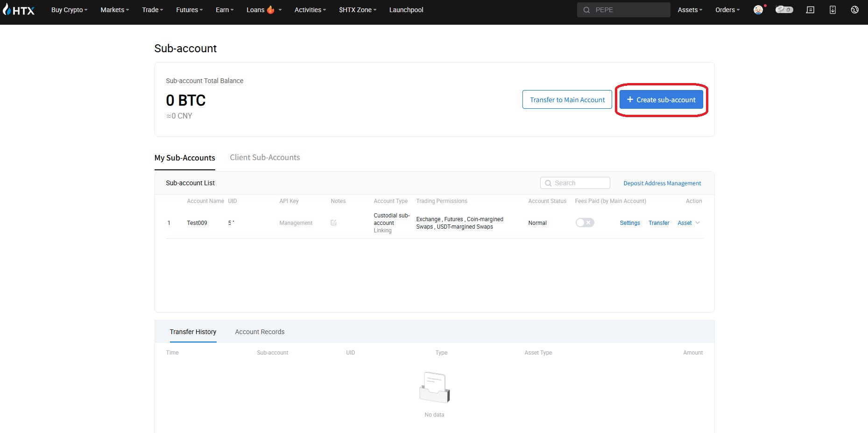The image size is (868, 433).
Task: Click Transfer to Main Account button
Action: click(x=567, y=100)
